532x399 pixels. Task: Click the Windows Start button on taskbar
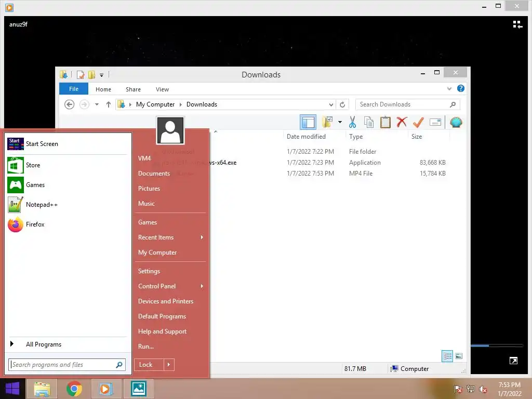tap(12, 389)
